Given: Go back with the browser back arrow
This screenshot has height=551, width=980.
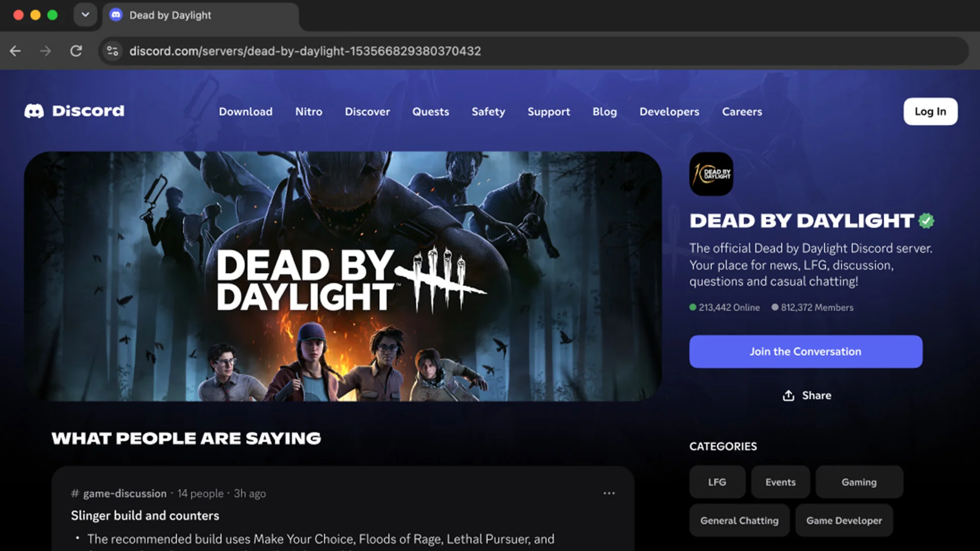Looking at the screenshot, I should (x=15, y=51).
